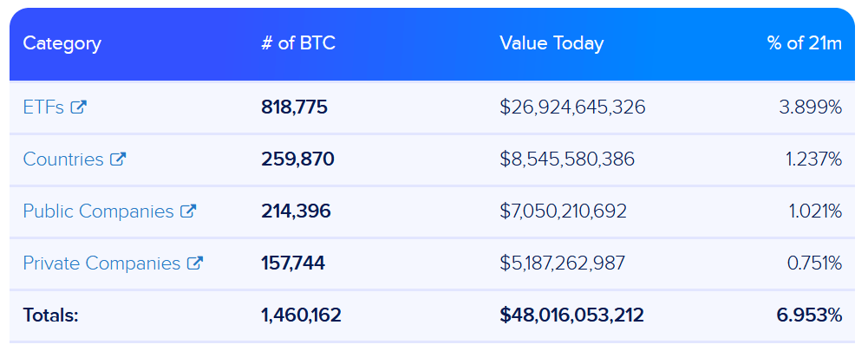Click the total value $48,016,053,212
The height and width of the screenshot is (351, 868).
point(571,315)
